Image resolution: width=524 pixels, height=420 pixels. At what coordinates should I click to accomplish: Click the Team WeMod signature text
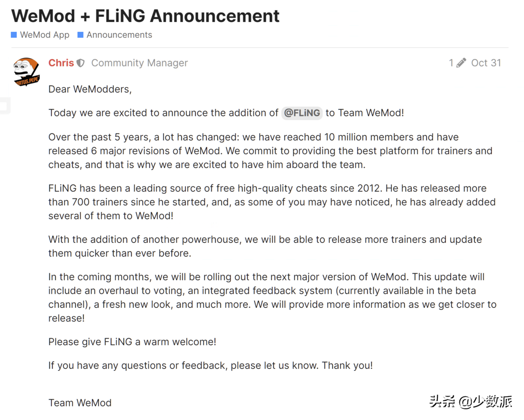click(x=80, y=403)
